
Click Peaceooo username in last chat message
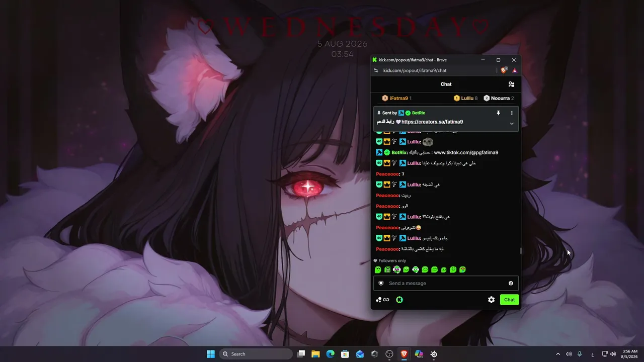pyautogui.click(x=388, y=249)
